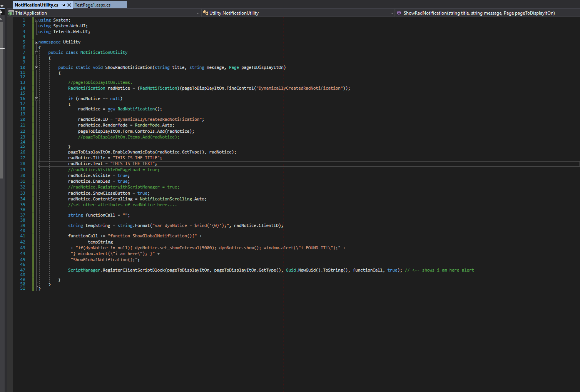580x392 pixels.
Task: Close the NotificationUtility.cs tab
Action: [69, 5]
